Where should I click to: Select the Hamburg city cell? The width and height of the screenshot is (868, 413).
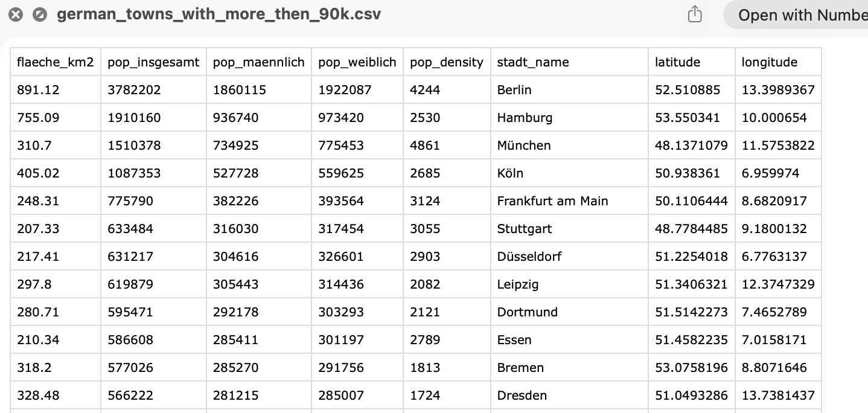click(x=525, y=117)
